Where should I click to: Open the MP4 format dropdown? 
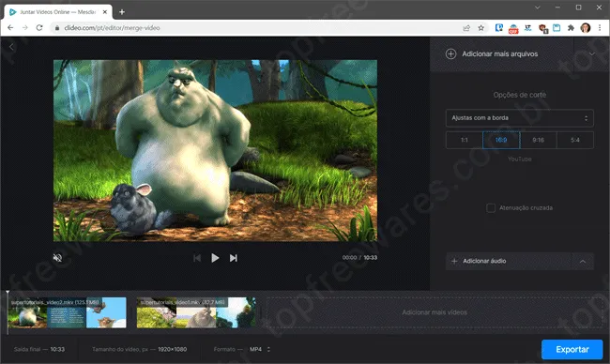click(x=259, y=349)
